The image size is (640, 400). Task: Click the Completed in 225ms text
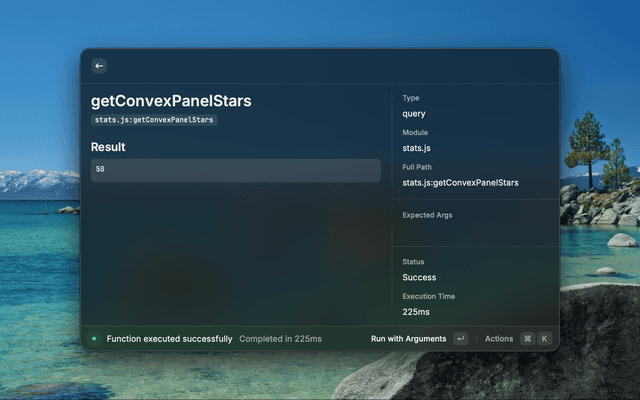[x=280, y=339]
